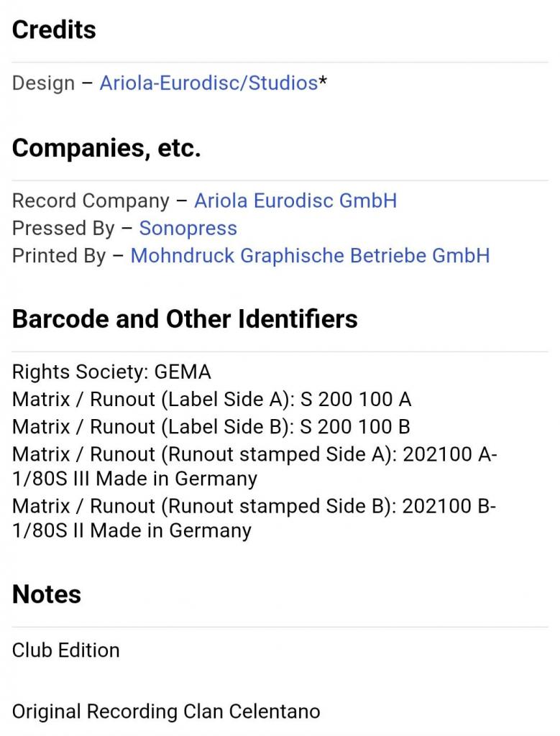Click the Printed By label text

(59, 256)
